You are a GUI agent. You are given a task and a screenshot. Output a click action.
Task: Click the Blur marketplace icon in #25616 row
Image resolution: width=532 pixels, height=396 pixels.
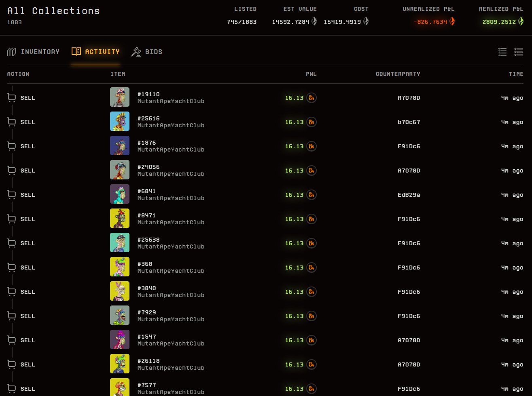point(312,122)
